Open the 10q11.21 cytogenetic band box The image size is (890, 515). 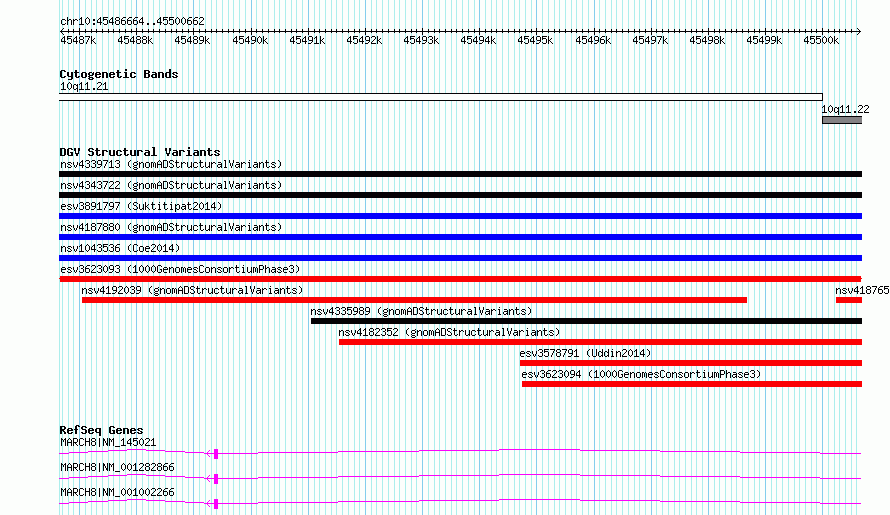tap(441, 97)
